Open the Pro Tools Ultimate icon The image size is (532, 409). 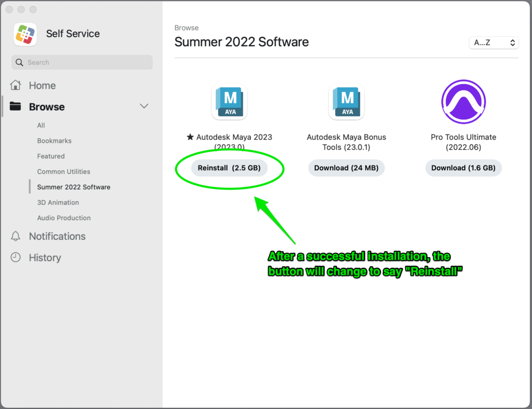coord(463,102)
